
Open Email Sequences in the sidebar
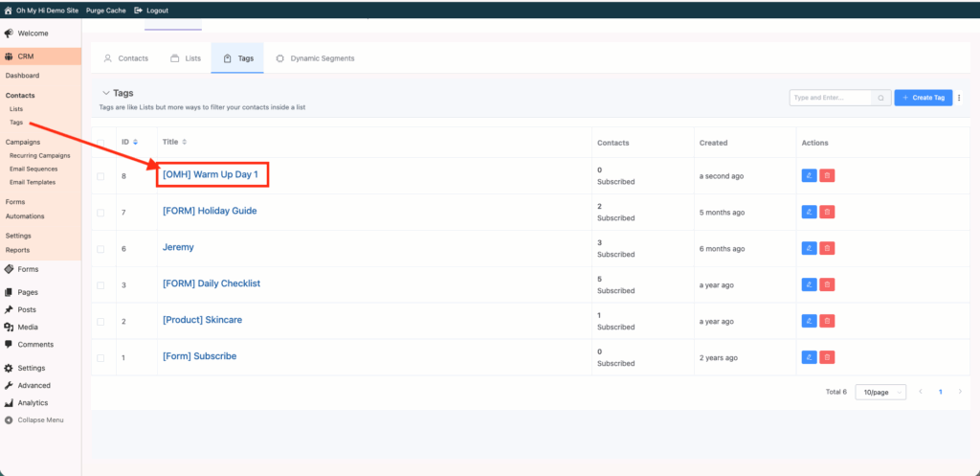pyautogui.click(x=34, y=169)
